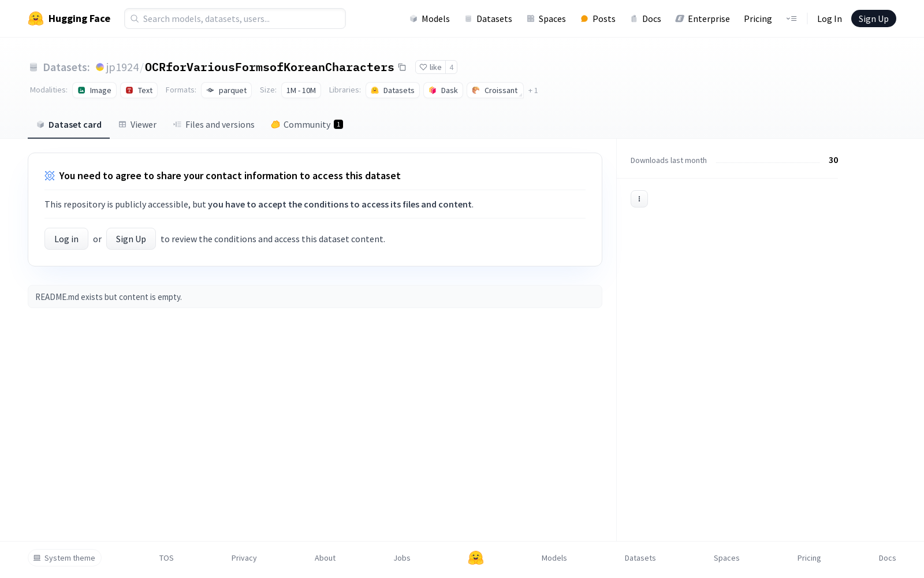This screenshot has height=578, width=924.
Task: Open the Docs footer link
Action: tap(887, 558)
